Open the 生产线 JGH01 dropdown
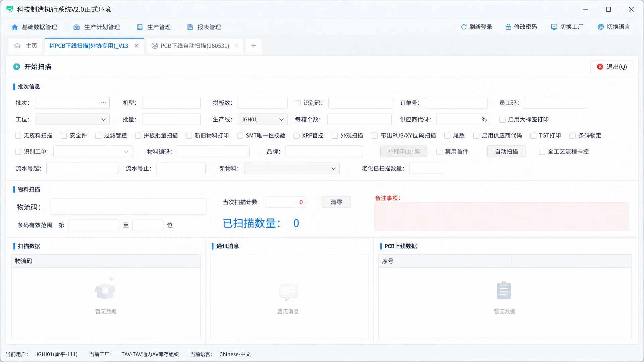 coord(263,119)
